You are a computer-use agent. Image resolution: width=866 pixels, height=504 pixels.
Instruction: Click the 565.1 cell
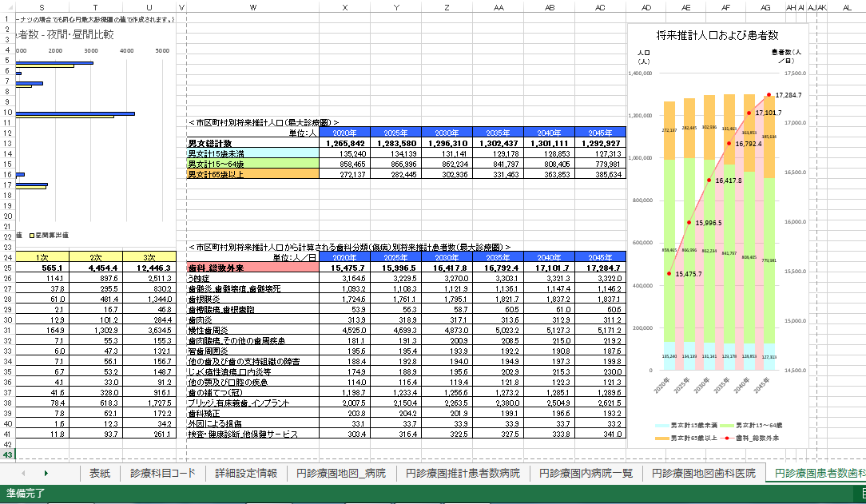tap(42, 268)
